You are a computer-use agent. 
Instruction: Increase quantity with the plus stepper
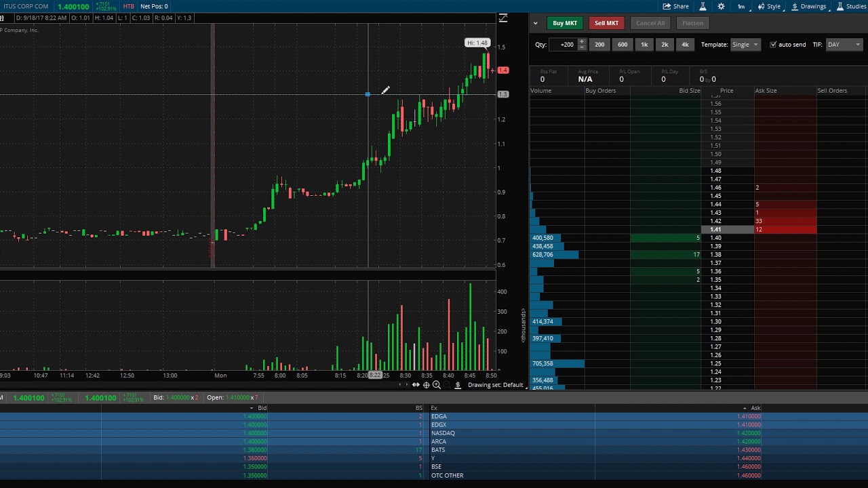[x=581, y=42]
